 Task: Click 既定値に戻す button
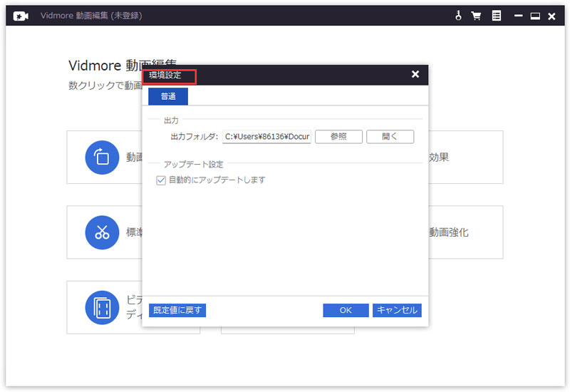pyautogui.click(x=177, y=310)
